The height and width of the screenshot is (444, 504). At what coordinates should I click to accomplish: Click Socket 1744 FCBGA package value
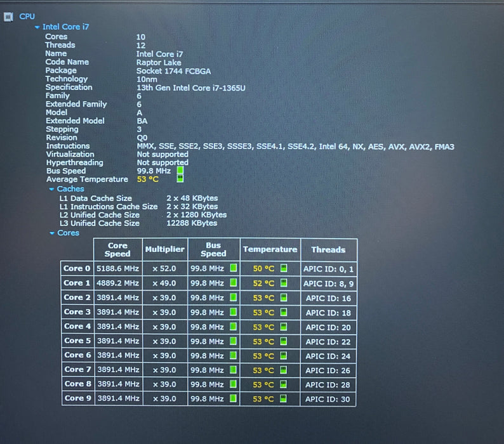173,70
